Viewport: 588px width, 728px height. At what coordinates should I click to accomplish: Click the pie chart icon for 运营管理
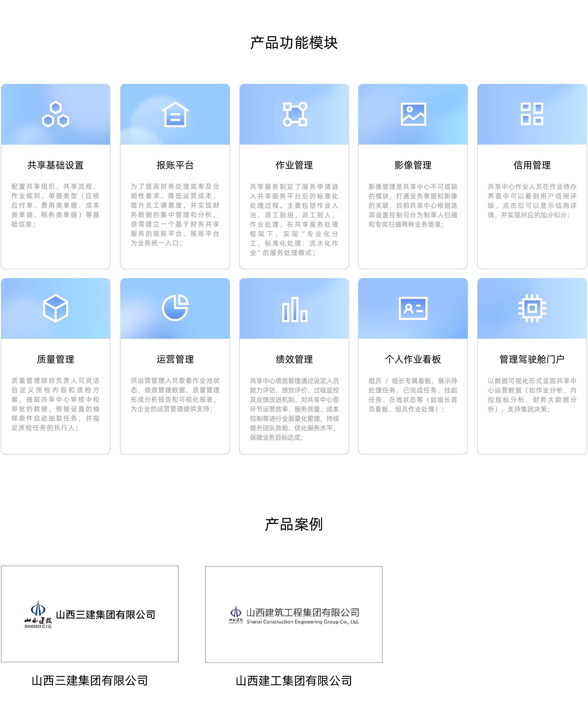[x=175, y=308]
